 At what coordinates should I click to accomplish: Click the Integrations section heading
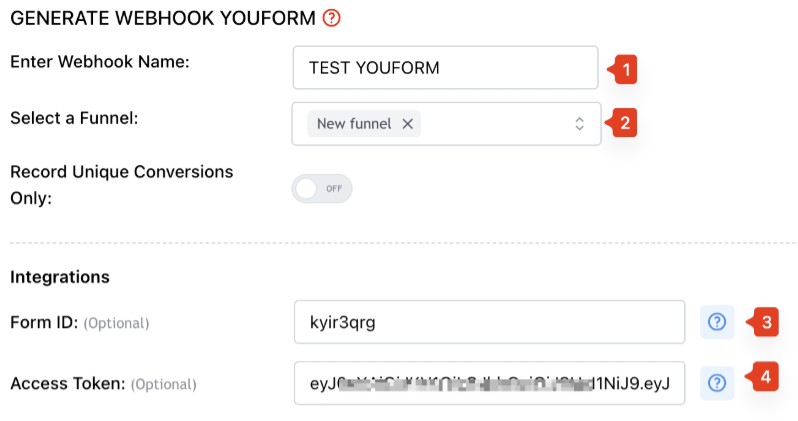pos(60,277)
